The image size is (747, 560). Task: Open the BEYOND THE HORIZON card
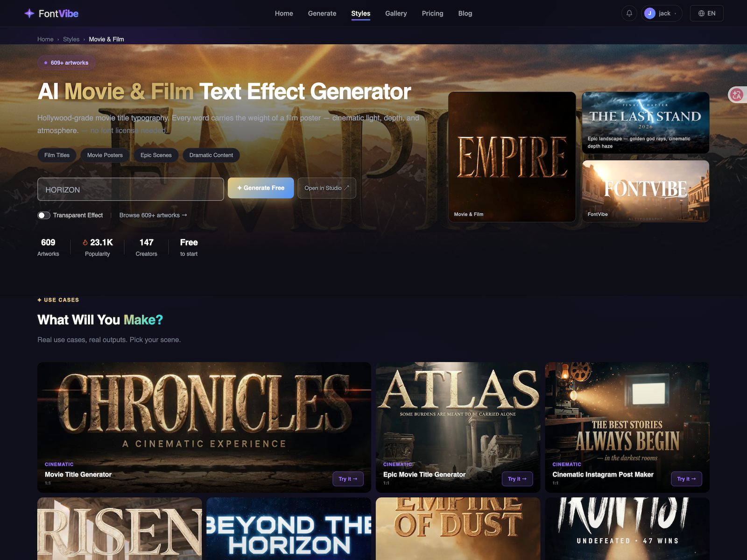289,529
